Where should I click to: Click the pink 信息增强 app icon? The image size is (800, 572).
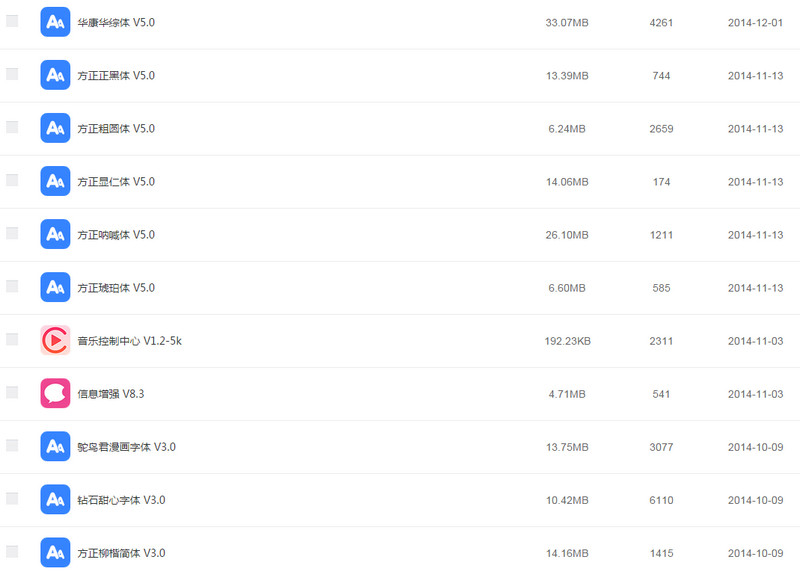55,393
